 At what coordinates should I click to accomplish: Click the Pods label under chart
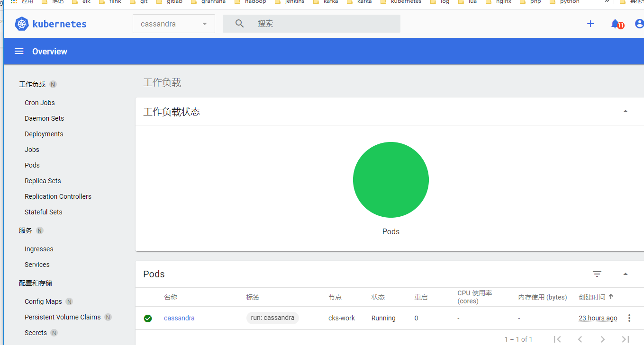(x=391, y=231)
